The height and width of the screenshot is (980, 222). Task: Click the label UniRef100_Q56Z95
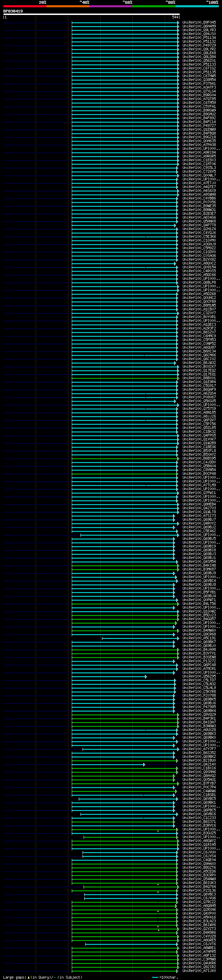pyautogui.click(x=199, y=676)
